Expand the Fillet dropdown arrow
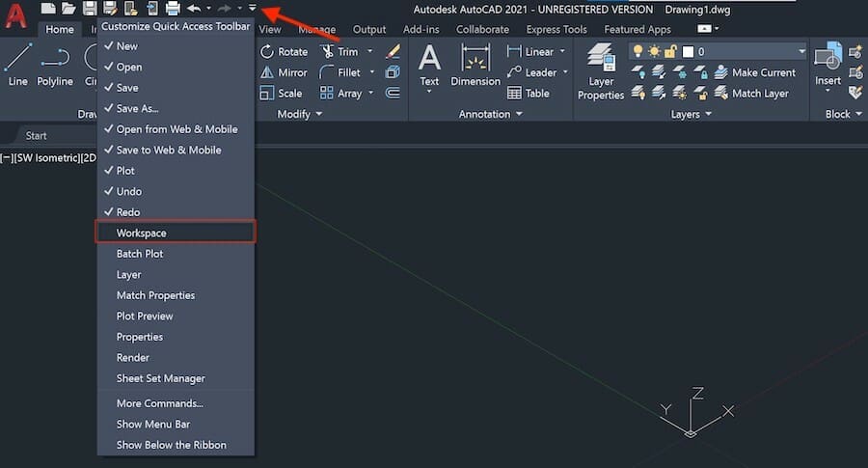The height and width of the screenshot is (468, 868). [x=371, y=72]
